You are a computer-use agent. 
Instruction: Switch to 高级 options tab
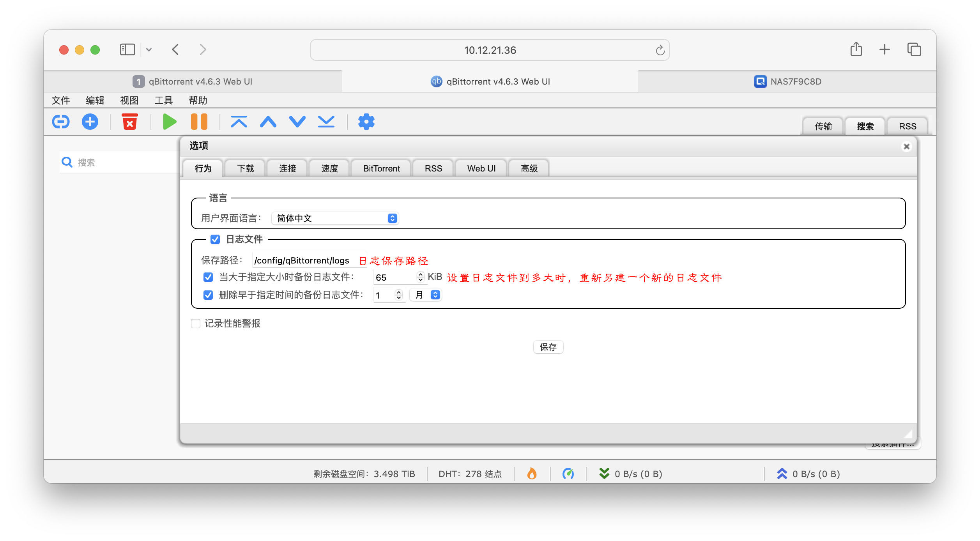[529, 168]
